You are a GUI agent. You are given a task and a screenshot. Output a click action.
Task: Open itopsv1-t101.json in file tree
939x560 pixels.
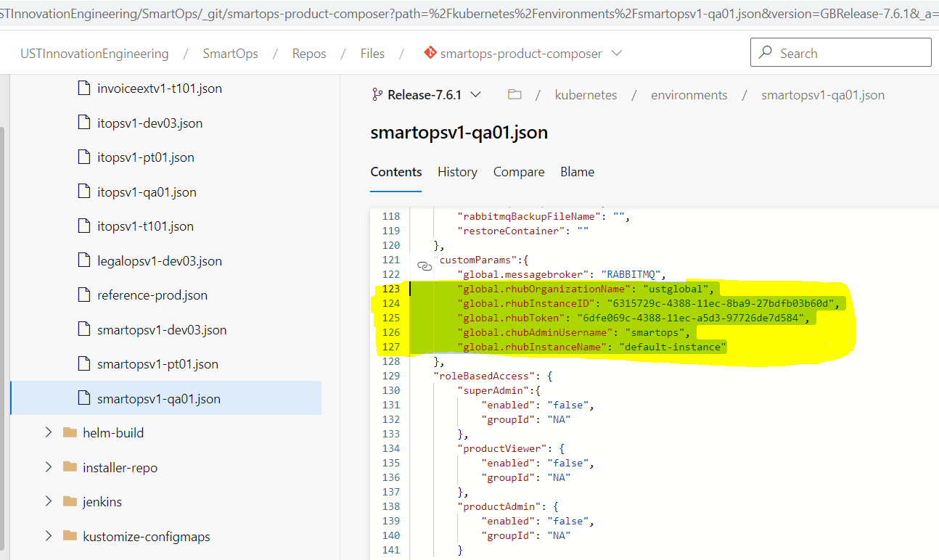coord(145,226)
